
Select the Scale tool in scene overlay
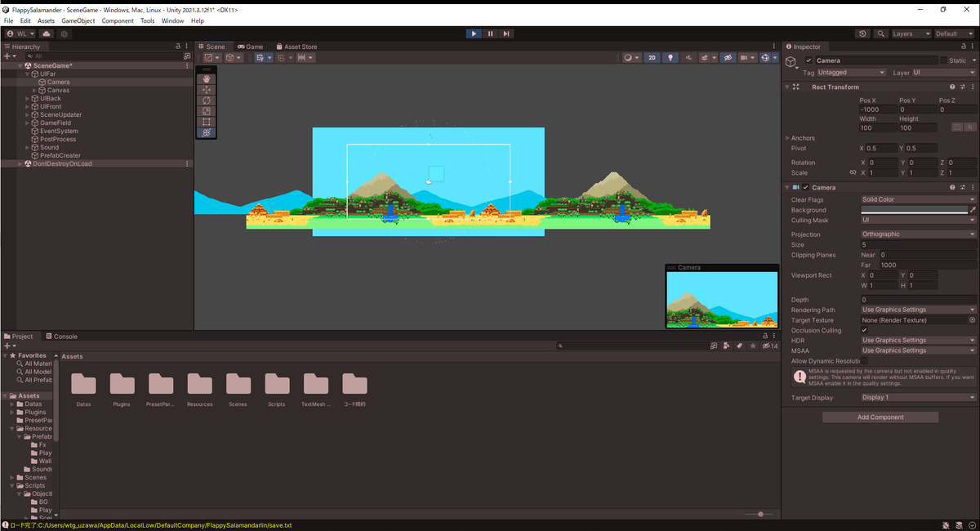pyautogui.click(x=207, y=111)
